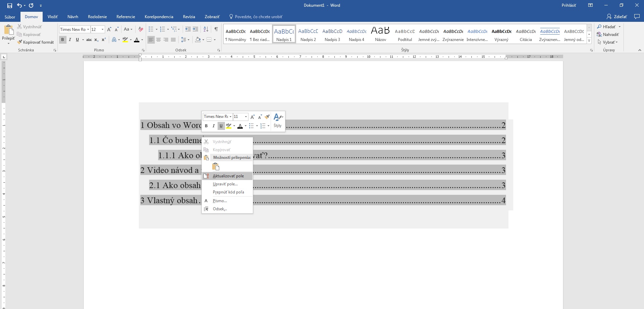The image size is (644, 309).
Task: Expand the bullets list dropdown arrow in the ribbon
Action: [x=156, y=30]
